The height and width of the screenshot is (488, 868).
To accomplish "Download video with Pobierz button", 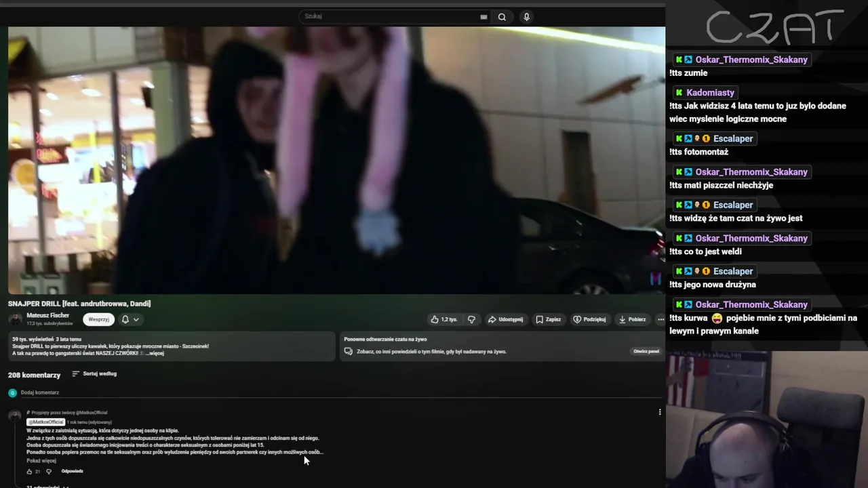I will click(x=632, y=319).
